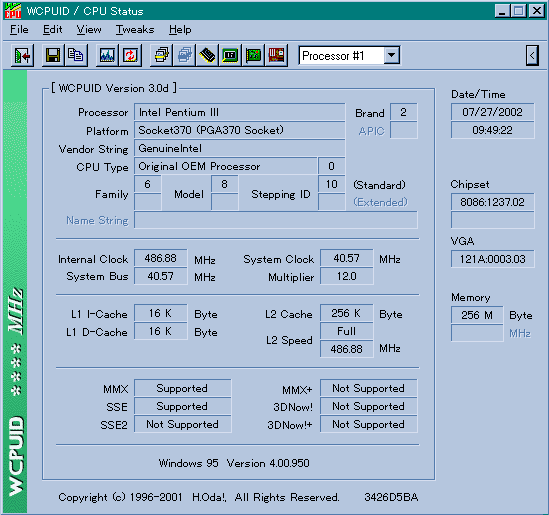The height and width of the screenshot is (515, 549).
Task: Select the Processor #1 combo box field
Action: click(x=349, y=55)
